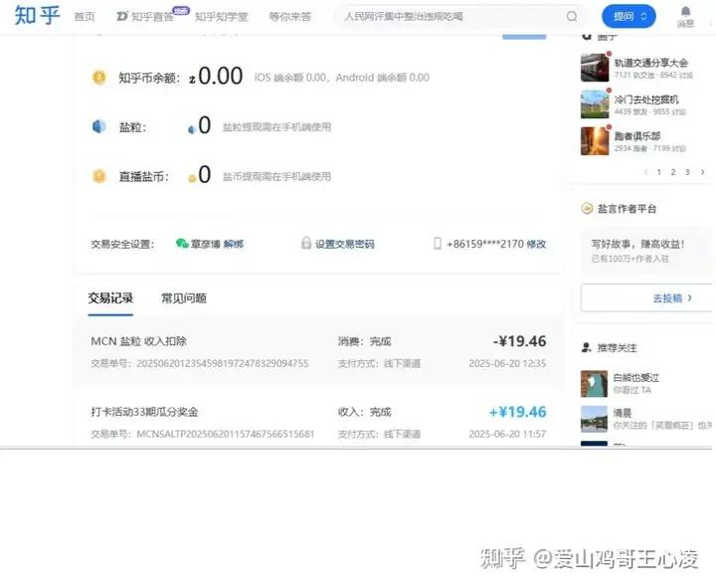Switch to the 常见问题 tab
This screenshot has height=588, width=716.
click(x=184, y=298)
